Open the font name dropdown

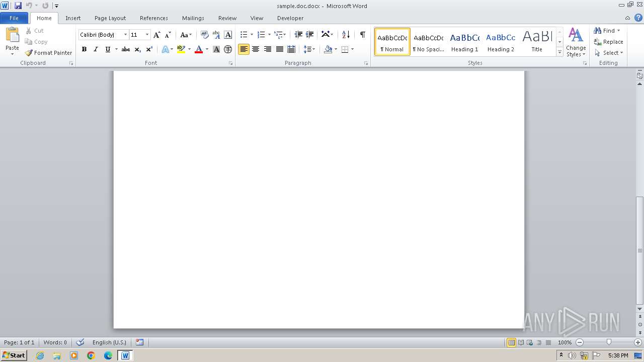click(x=125, y=35)
